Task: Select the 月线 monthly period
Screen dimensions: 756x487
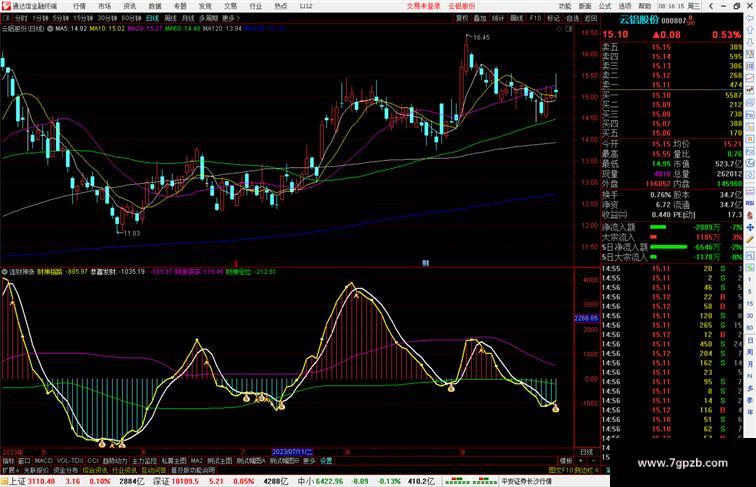Action: [x=188, y=18]
